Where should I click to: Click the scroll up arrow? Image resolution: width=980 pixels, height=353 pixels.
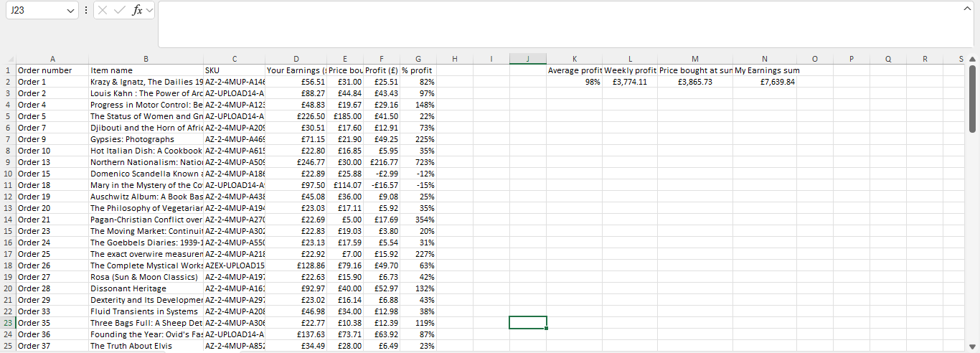[973, 59]
